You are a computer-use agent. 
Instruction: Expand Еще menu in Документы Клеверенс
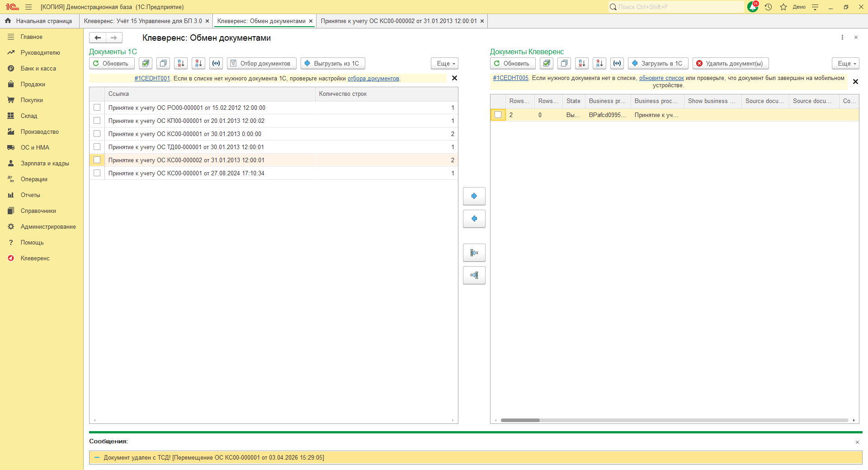tap(846, 63)
